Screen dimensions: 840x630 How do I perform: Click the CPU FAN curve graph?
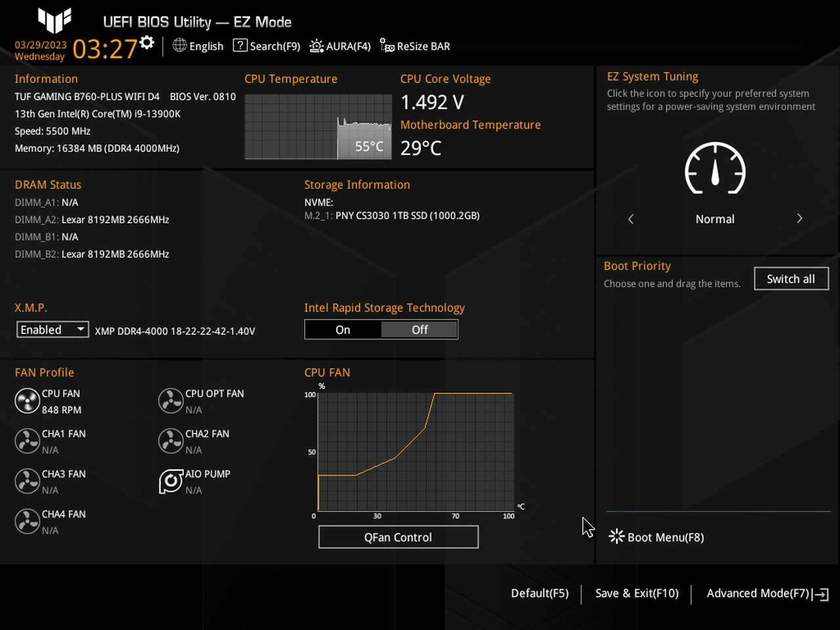[x=415, y=451]
